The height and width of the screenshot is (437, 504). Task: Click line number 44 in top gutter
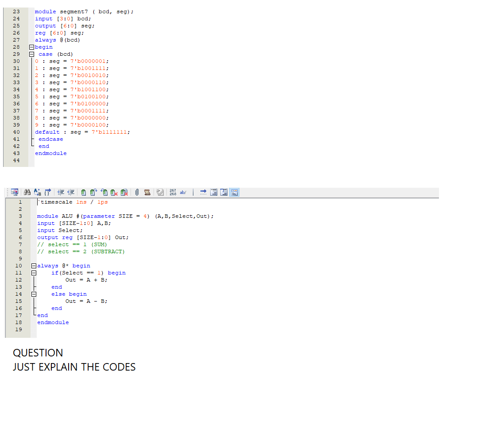(x=16, y=160)
